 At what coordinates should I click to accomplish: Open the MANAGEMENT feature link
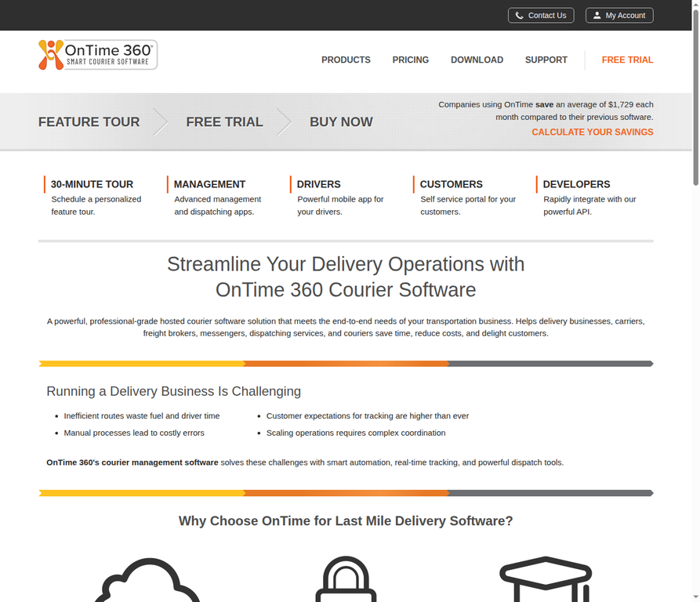pyautogui.click(x=210, y=184)
